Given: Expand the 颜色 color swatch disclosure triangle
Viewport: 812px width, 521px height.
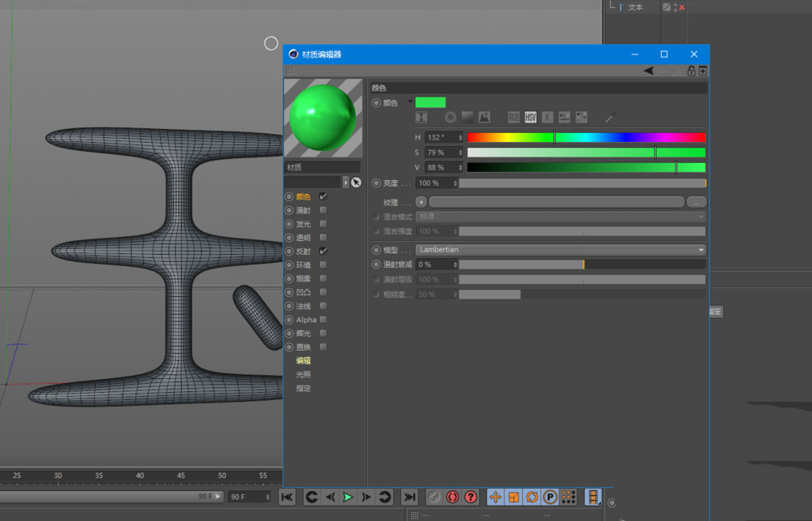Looking at the screenshot, I should coord(410,102).
